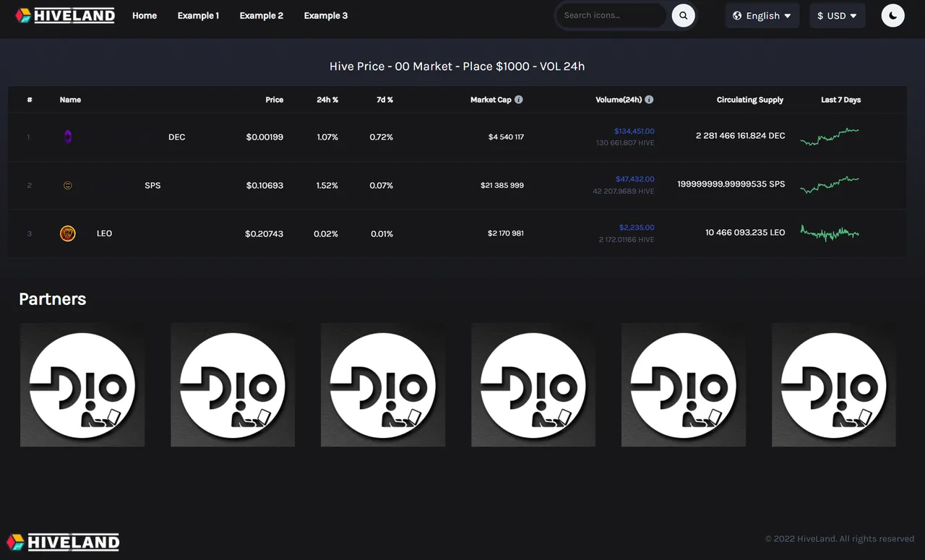Go to the Home menu item
Image resolution: width=925 pixels, height=560 pixels.
pyautogui.click(x=145, y=15)
